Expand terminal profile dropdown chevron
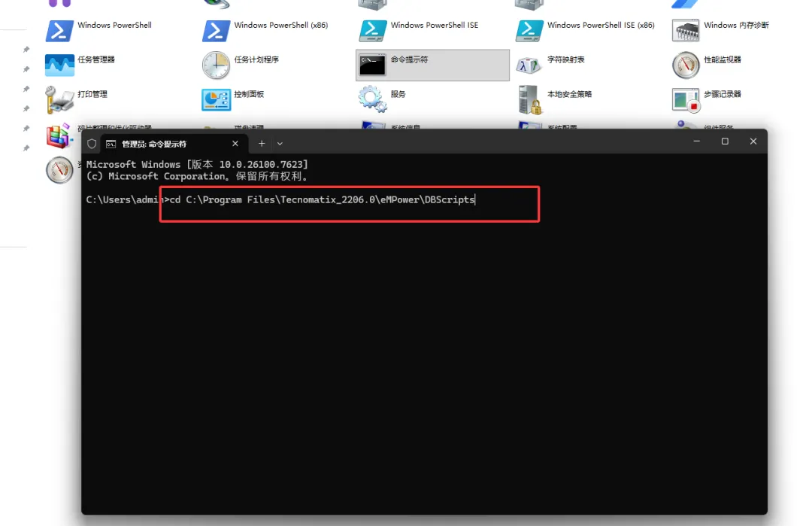812x526 pixels. 280,144
